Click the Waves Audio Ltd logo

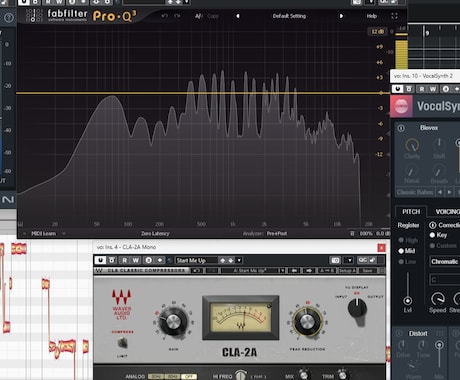point(122,304)
